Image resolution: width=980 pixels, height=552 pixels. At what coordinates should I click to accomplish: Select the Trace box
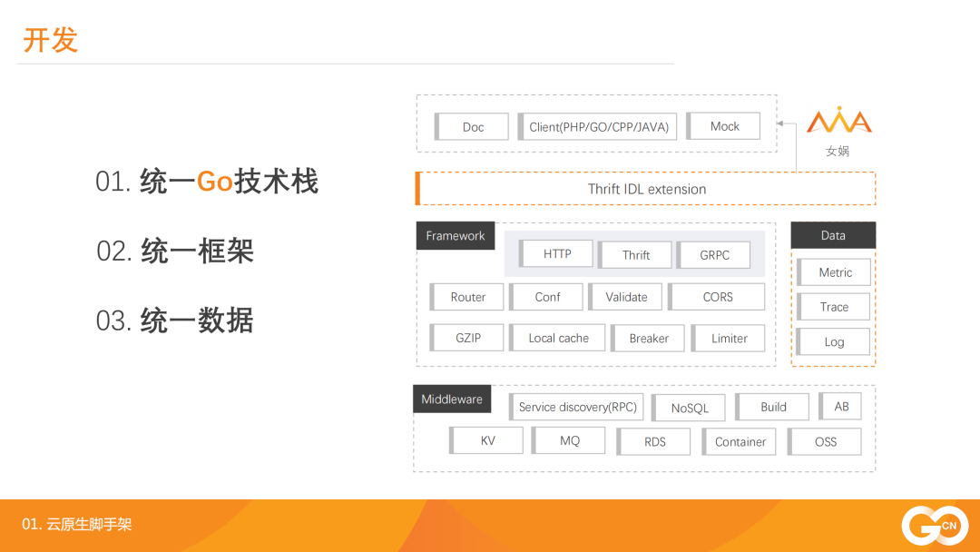[834, 307]
